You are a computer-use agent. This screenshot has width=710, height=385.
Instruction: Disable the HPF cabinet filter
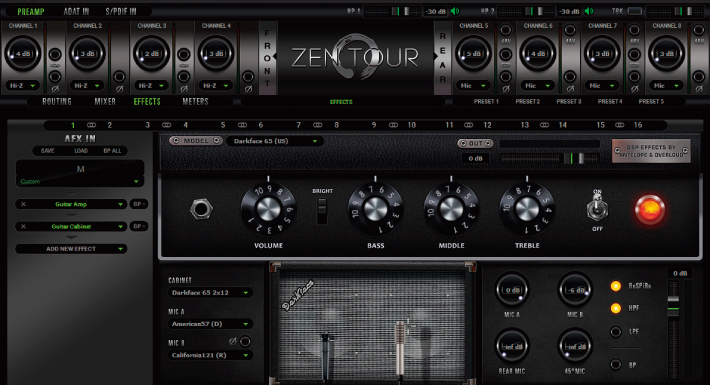615,308
